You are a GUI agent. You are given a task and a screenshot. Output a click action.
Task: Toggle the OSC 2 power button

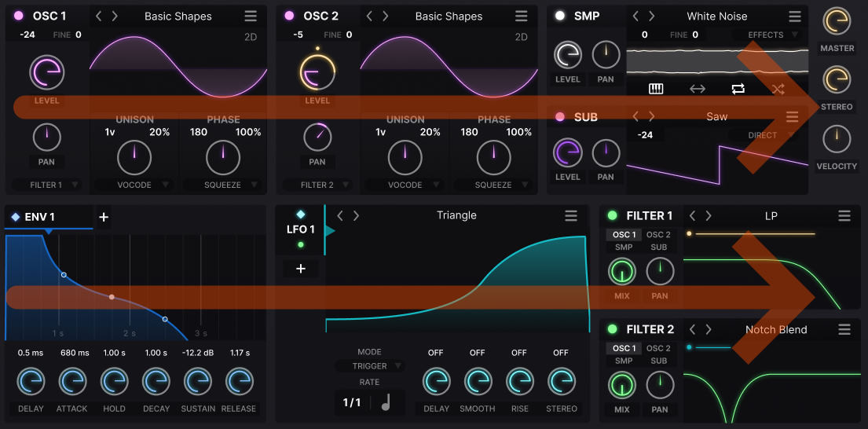pyautogui.click(x=289, y=16)
